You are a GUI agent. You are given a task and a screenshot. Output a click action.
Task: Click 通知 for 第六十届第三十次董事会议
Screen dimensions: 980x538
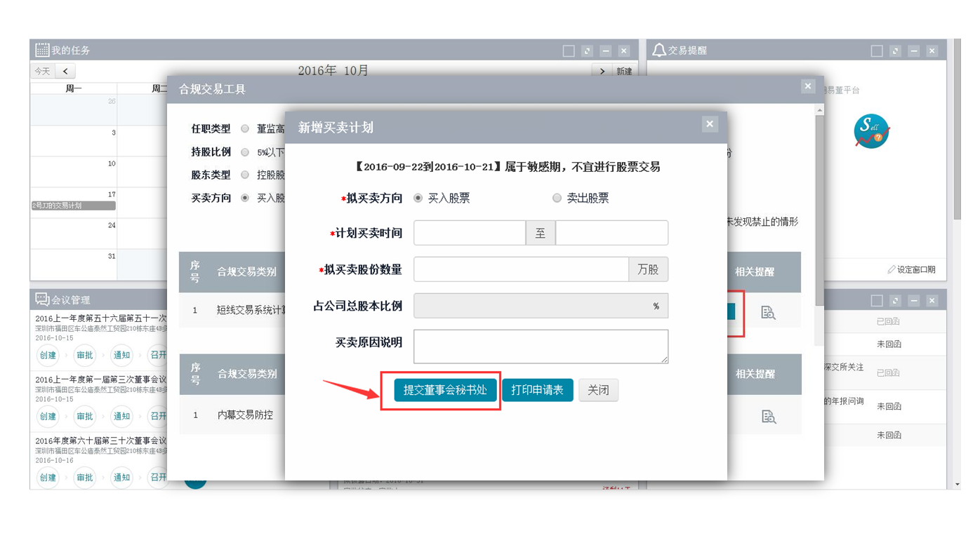pos(122,477)
